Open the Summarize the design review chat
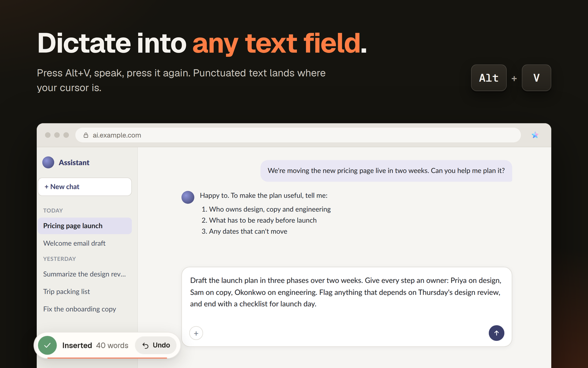This screenshot has height=368, width=588. click(x=85, y=274)
